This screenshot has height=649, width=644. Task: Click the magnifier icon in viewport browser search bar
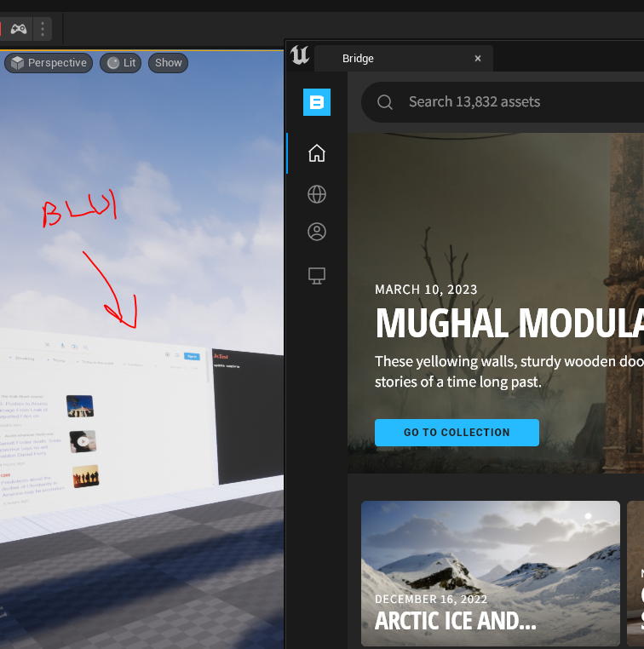(x=86, y=347)
